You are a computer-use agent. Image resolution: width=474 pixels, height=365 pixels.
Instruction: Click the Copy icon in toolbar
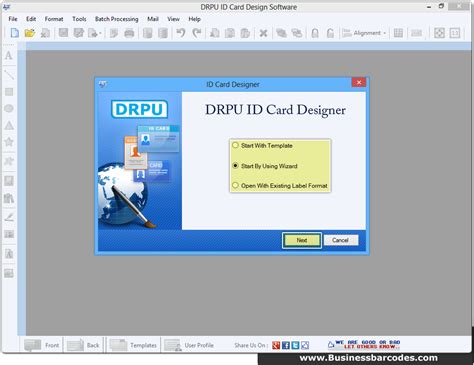230,33
